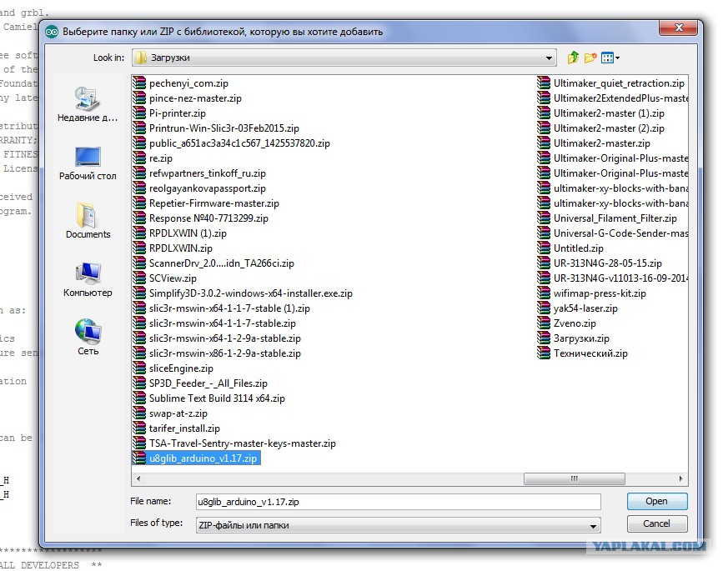This screenshot has height=571, width=728.
Task: Expand the Look in folder dropdown
Action: coord(550,58)
